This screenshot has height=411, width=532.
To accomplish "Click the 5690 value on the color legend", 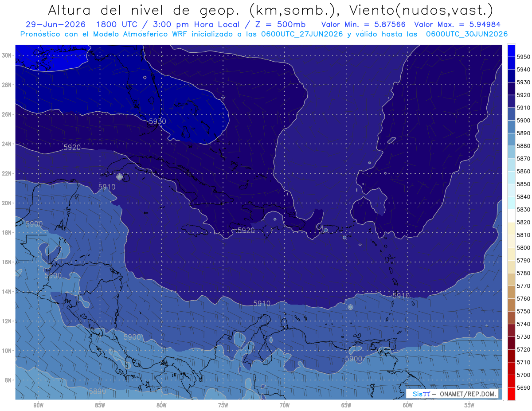I will 524,388.
